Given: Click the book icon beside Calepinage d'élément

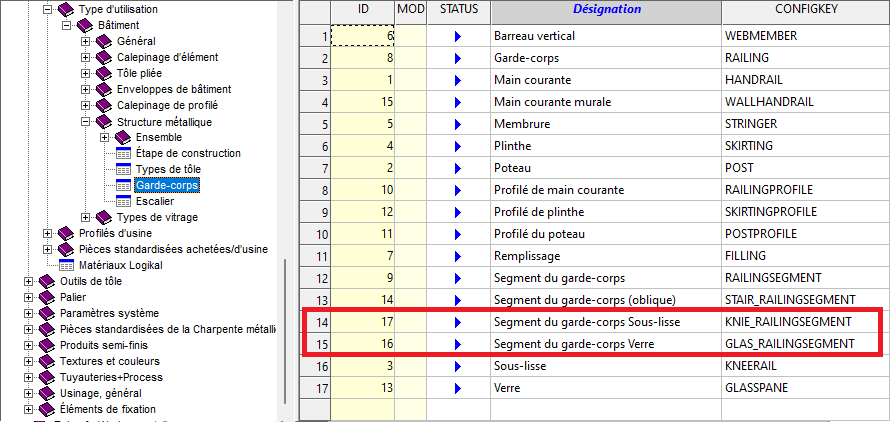Looking at the screenshot, I should coord(104,57).
